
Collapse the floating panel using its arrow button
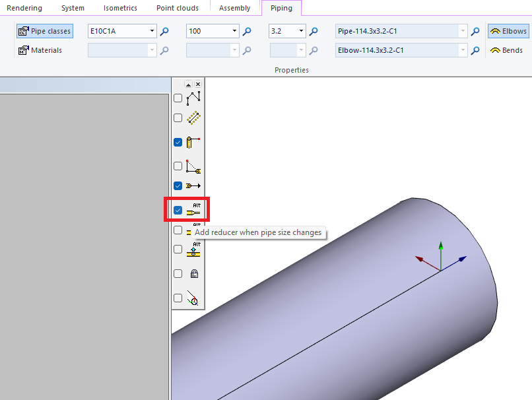click(188, 84)
